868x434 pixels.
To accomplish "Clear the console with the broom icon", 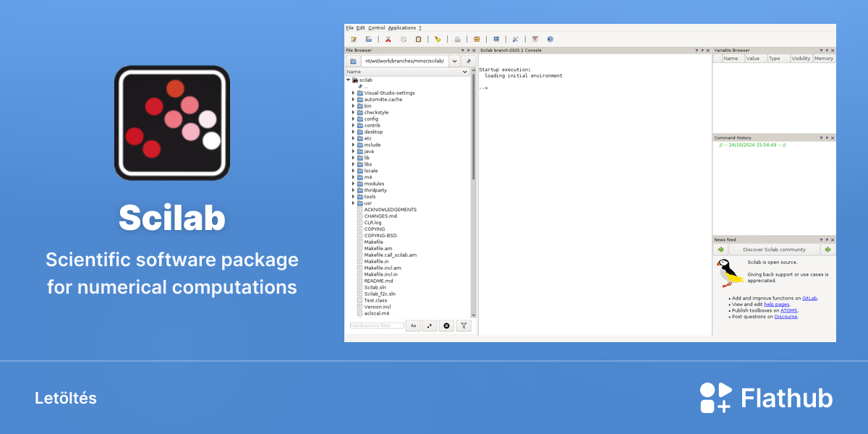I will tap(438, 39).
